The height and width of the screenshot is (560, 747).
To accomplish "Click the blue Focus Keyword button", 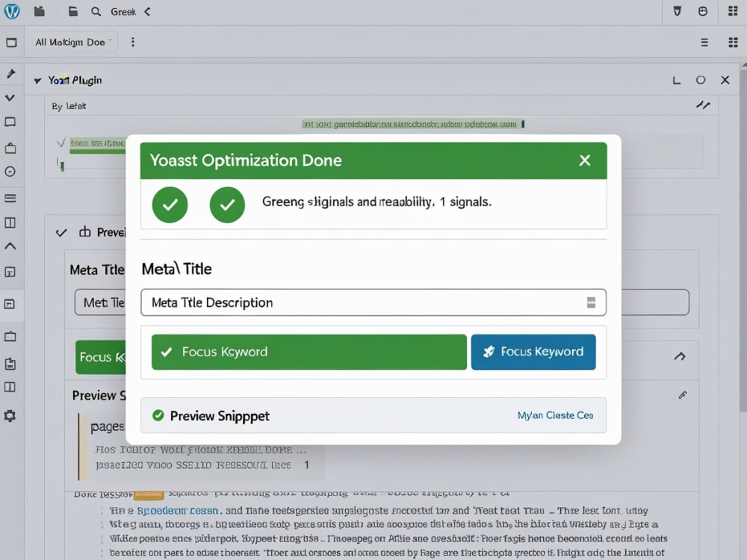I will (533, 352).
